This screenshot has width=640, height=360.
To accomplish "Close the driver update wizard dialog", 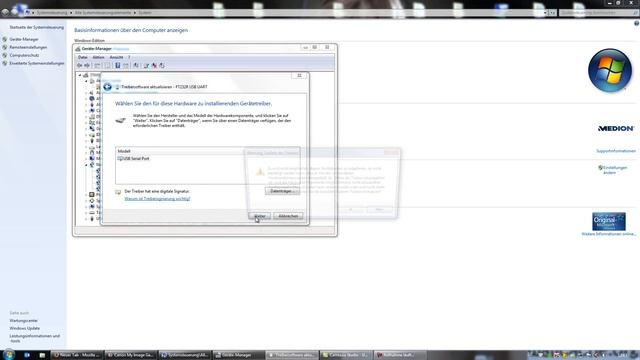I will point(299,76).
